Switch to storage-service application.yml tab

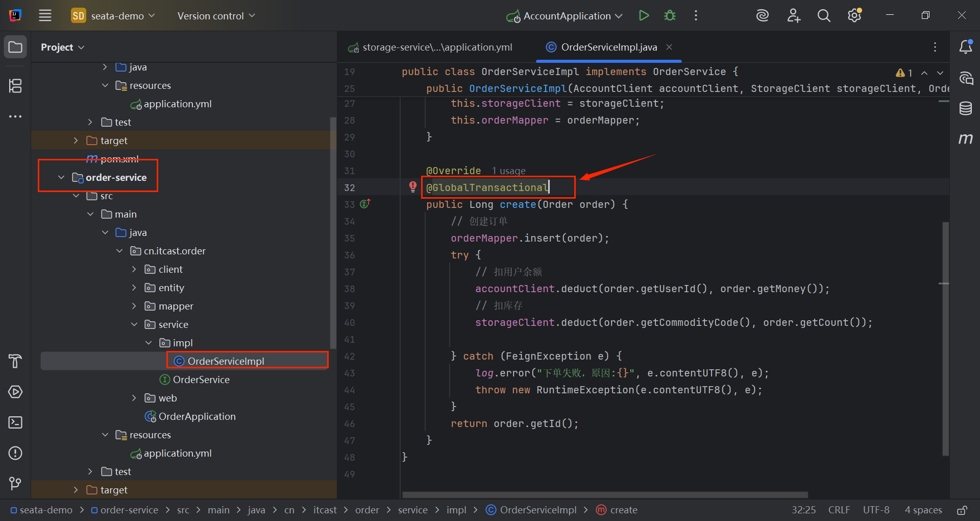[430, 47]
